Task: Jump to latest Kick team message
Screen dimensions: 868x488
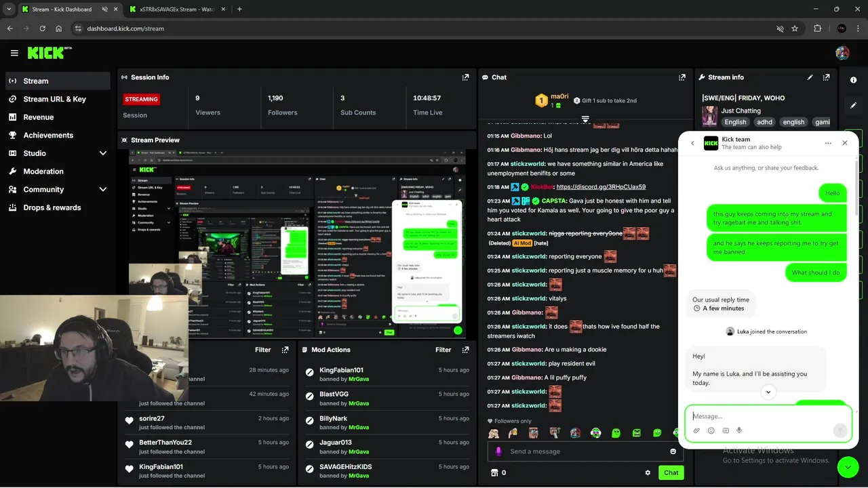Action: (x=768, y=392)
